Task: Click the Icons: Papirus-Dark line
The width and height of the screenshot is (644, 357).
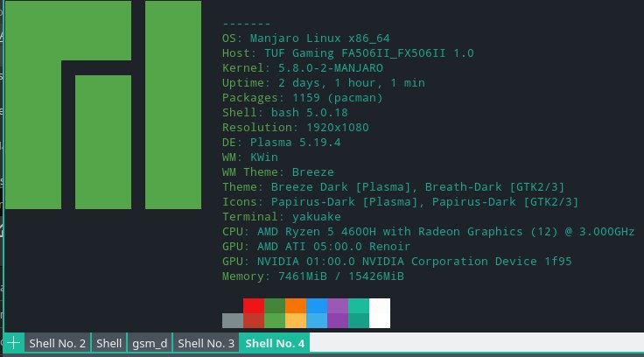Action: click(x=400, y=202)
